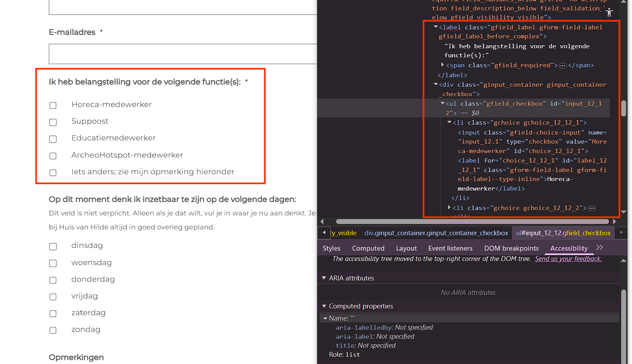Screen dimensions: 632x364
Task: Click the Send us your feedback link
Action: (568, 259)
